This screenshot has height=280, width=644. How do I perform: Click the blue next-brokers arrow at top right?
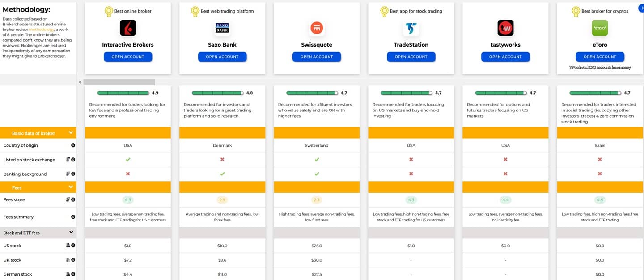pos(641,8)
